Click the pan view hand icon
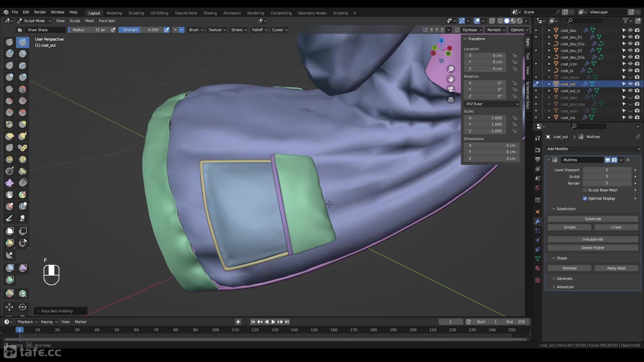Screen dimensions: 644x362 coord(451,79)
